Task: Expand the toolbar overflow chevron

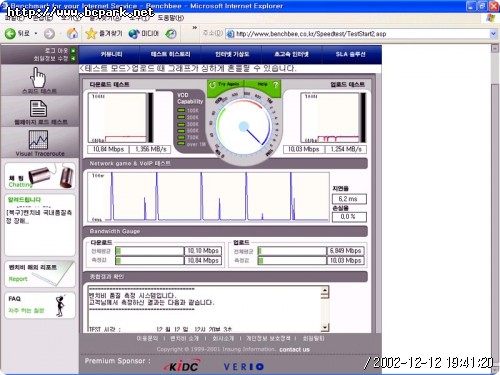Action: pos(195,28)
